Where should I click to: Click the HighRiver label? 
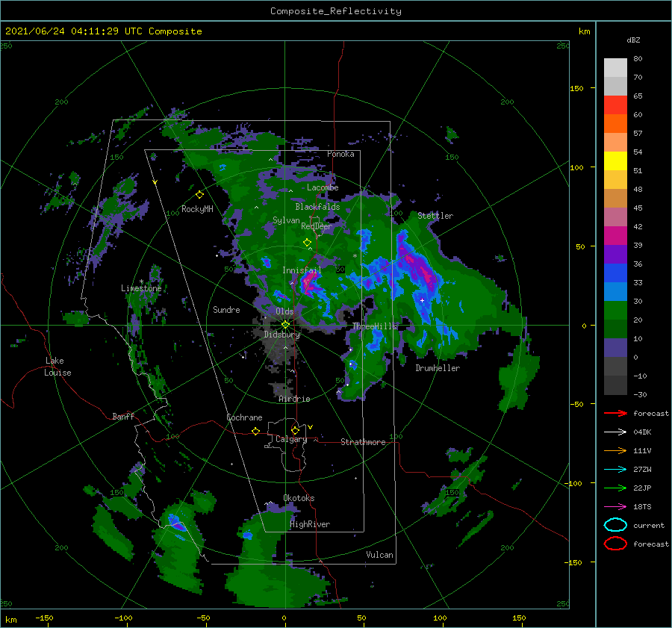[x=310, y=524]
